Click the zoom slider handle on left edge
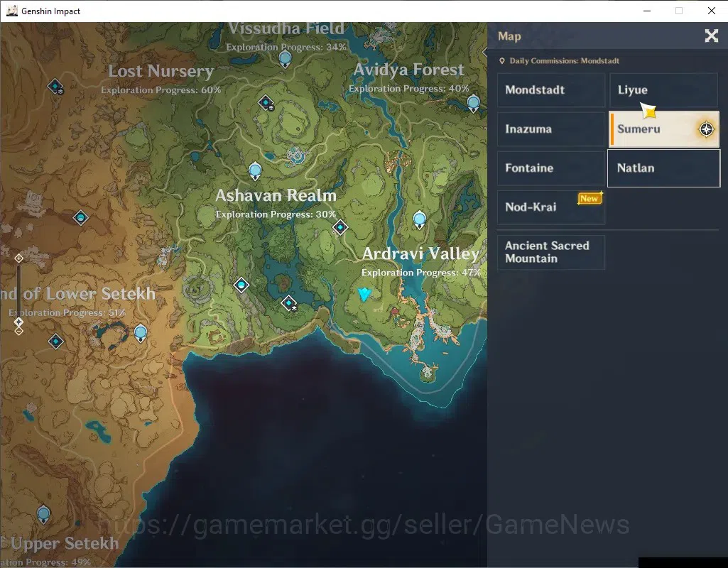Image resolution: width=728 pixels, height=568 pixels. tap(18, 322)
